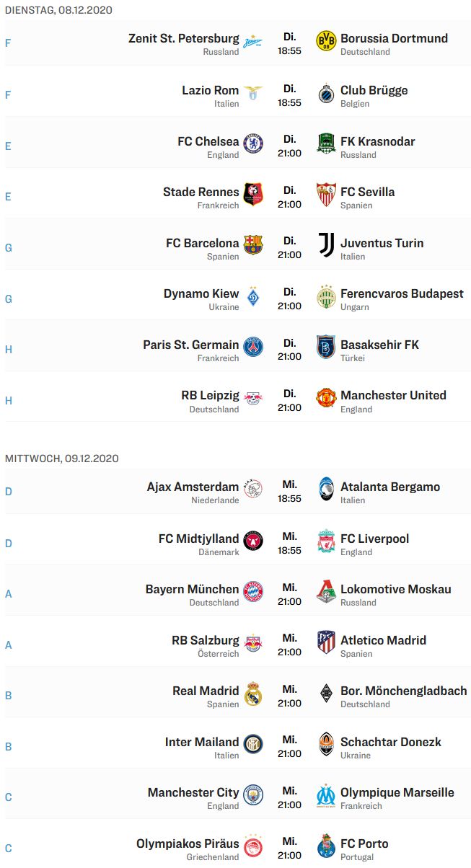Click the Olympique Marseille logo

[326, 795]
